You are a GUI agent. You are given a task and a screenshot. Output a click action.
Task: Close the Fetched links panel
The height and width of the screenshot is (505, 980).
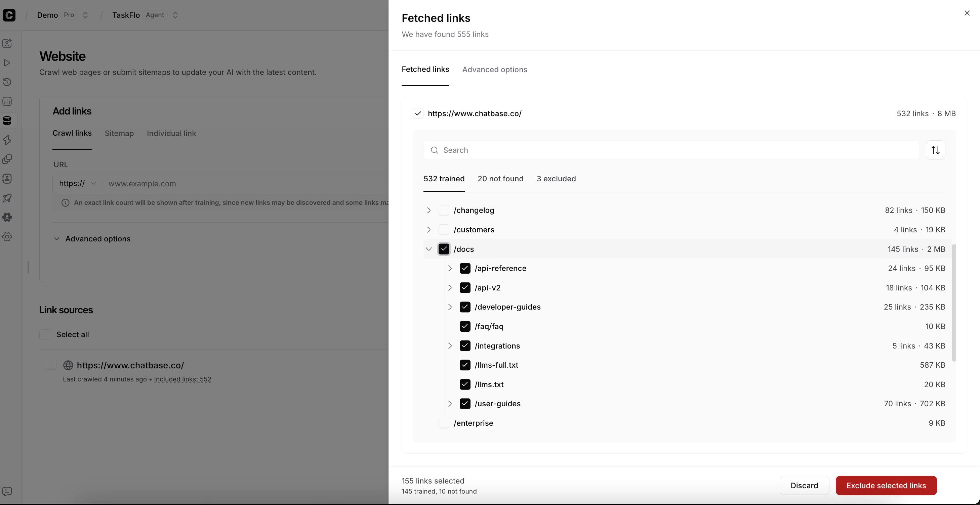[x=967, y=13]
